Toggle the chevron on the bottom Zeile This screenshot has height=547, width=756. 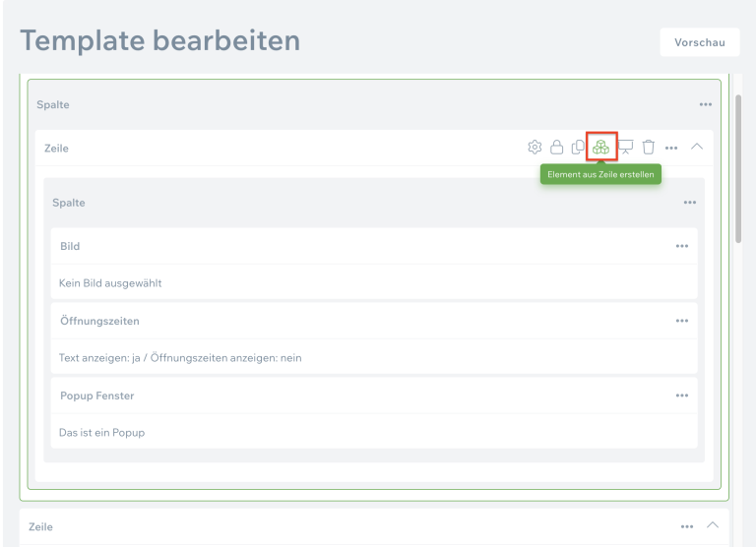click(714, 525)
